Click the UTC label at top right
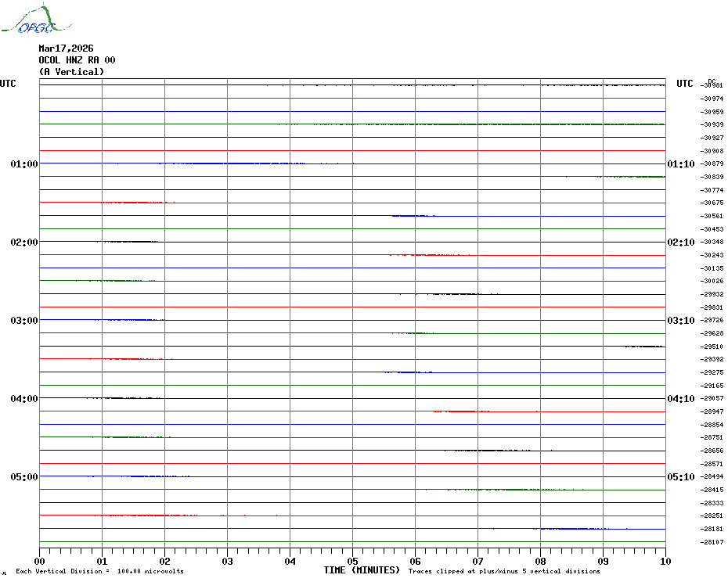This screenshot has height=582, width=728. 685,84
